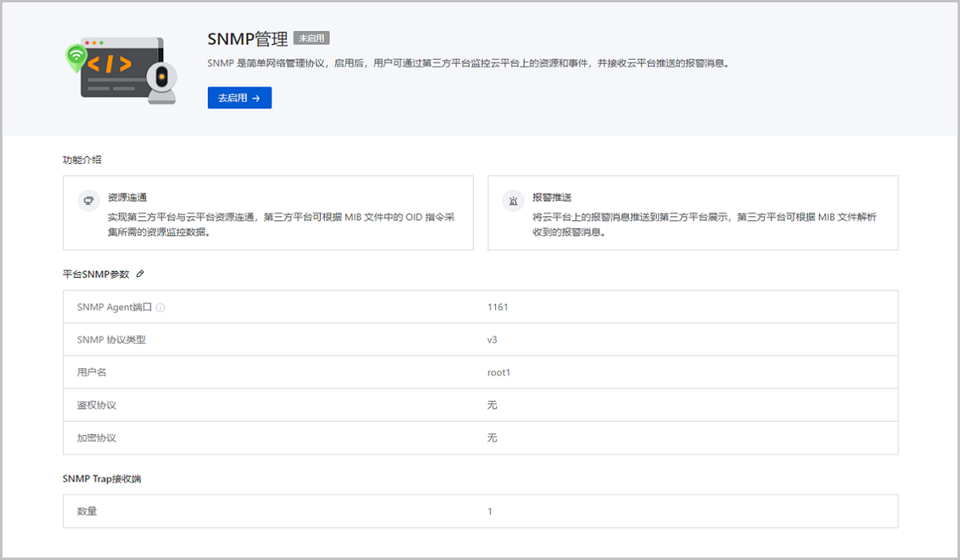Screen dimensions: 960x560
Task: Click the robot camera in the SNMP illustration
Action: coord(162,82)
